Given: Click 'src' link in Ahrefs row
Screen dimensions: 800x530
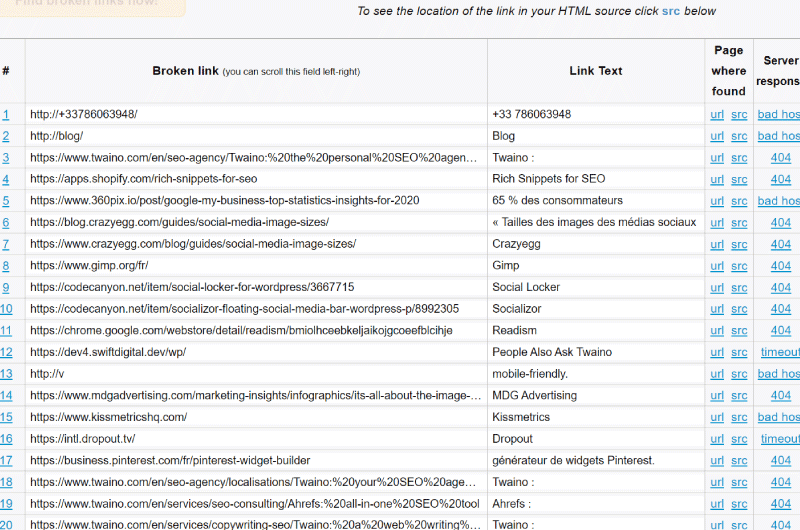Looking at the screenshot, I should coord(739,504).
